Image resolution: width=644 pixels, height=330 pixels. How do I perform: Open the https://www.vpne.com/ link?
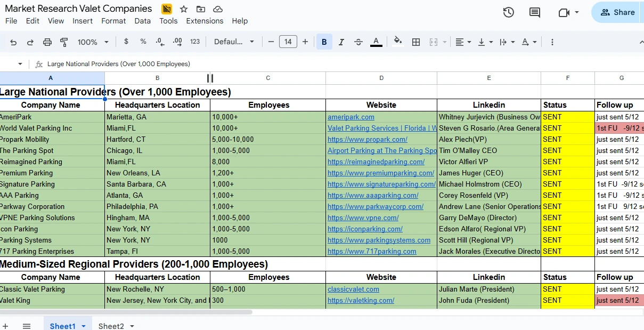363,218
